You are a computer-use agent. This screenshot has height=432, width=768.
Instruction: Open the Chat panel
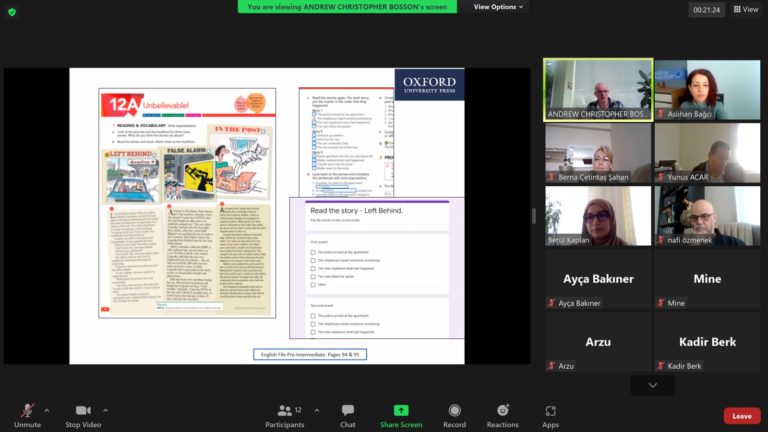(348, 416)
